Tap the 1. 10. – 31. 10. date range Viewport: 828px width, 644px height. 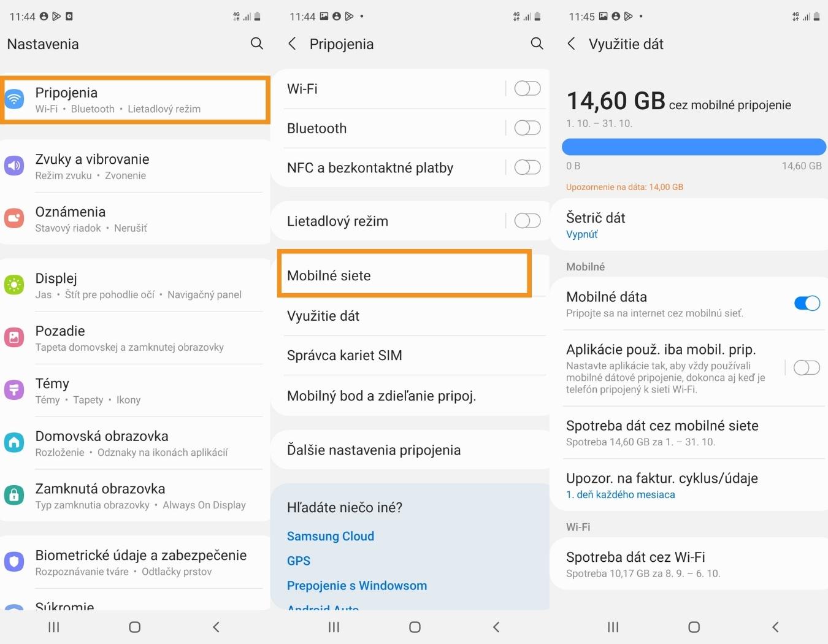click(599, 123)
